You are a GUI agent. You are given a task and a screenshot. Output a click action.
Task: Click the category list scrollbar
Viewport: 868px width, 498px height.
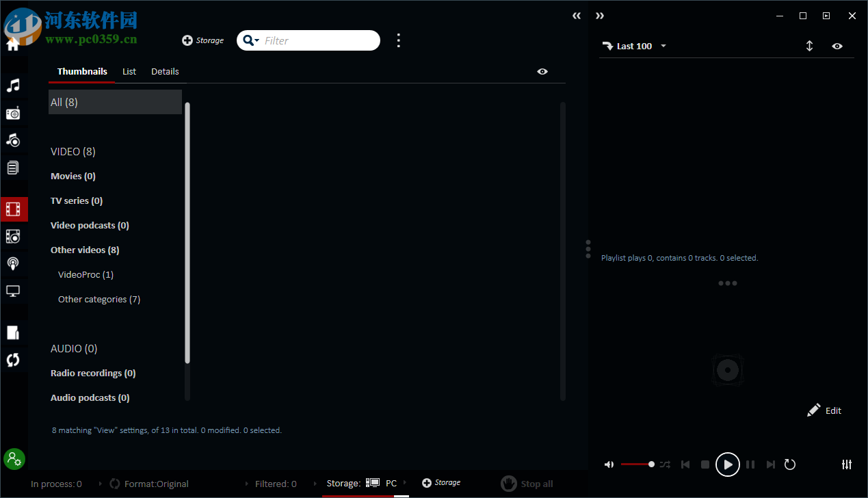[x=187, y=233]
